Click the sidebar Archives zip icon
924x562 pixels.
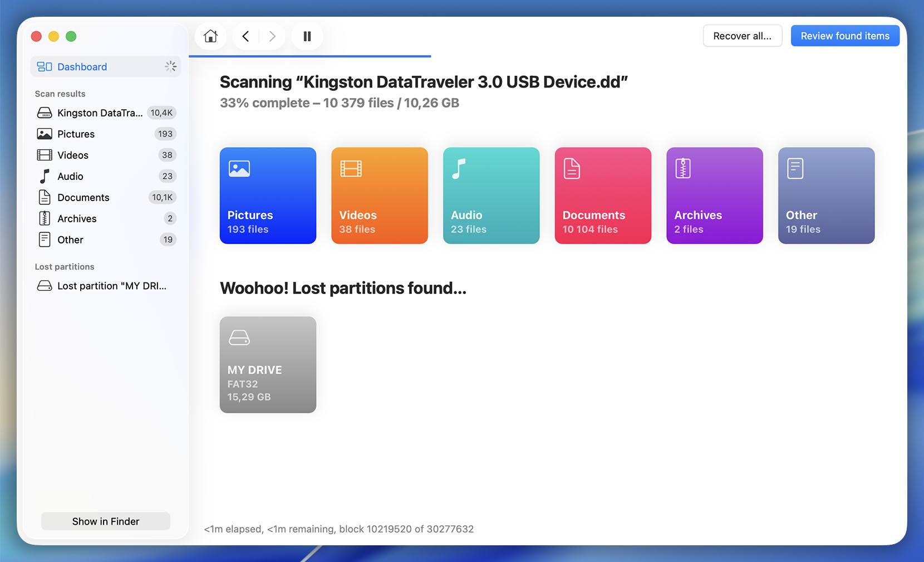pyautogui.click(x=45, y=218)
